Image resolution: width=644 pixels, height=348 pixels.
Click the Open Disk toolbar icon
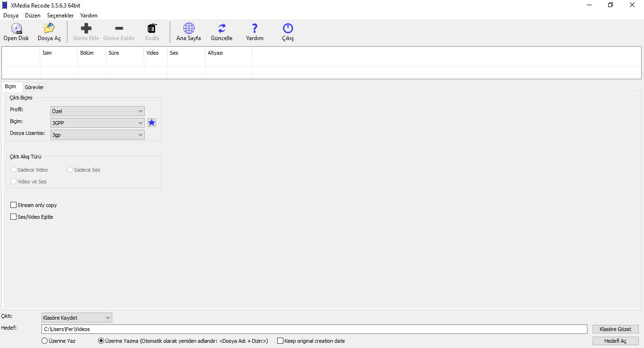tap(17, 29)
